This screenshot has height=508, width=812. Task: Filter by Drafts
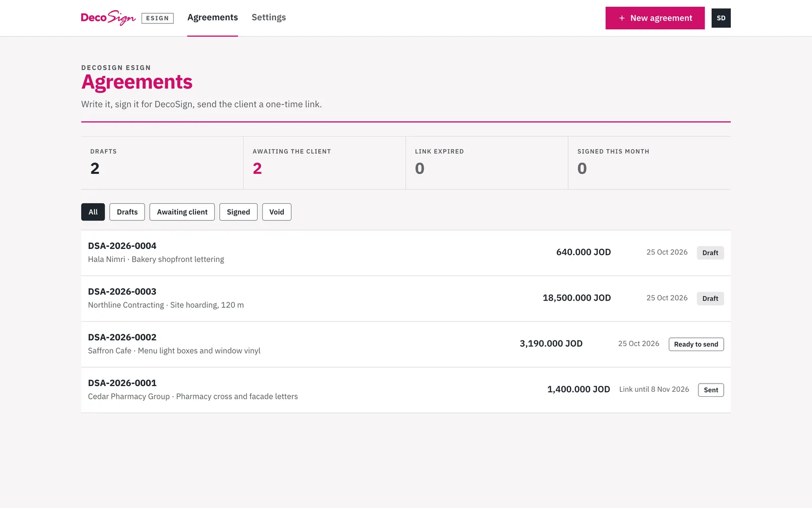127,212
